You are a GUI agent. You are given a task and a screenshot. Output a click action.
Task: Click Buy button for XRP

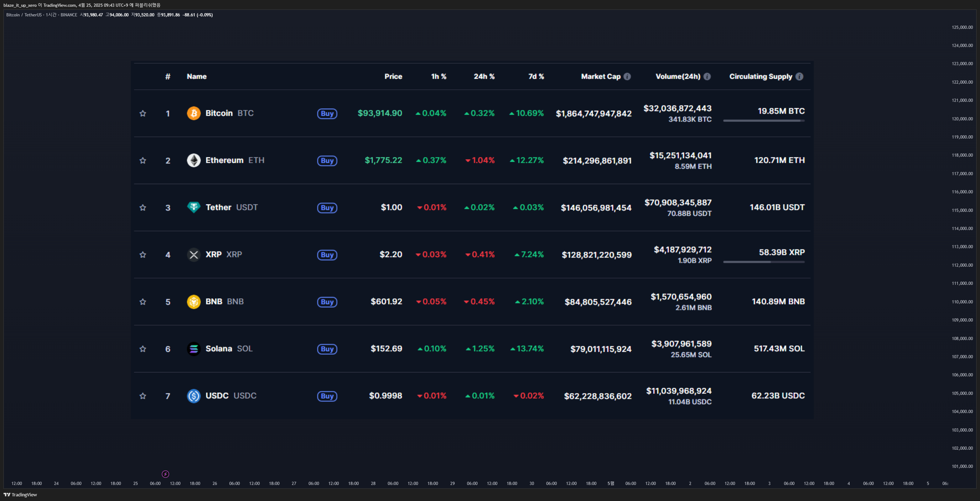pyautogui.click(x=327, y=255)
